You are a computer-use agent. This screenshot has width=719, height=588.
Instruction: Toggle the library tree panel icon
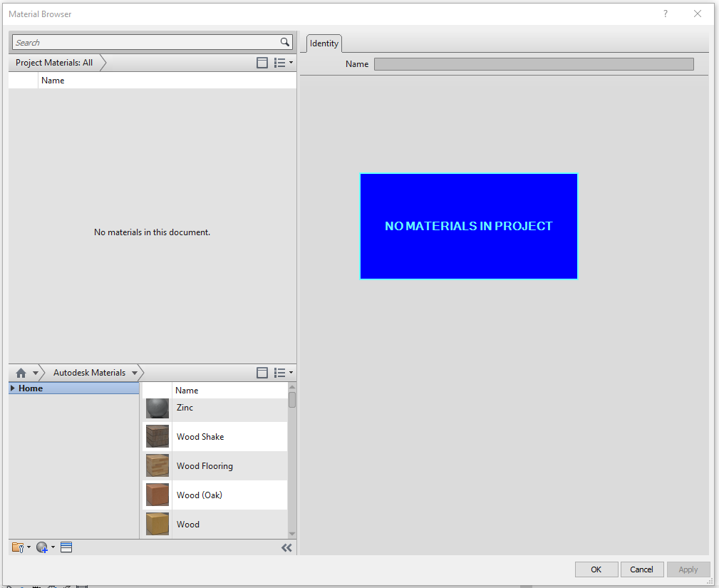pos(262,373)
